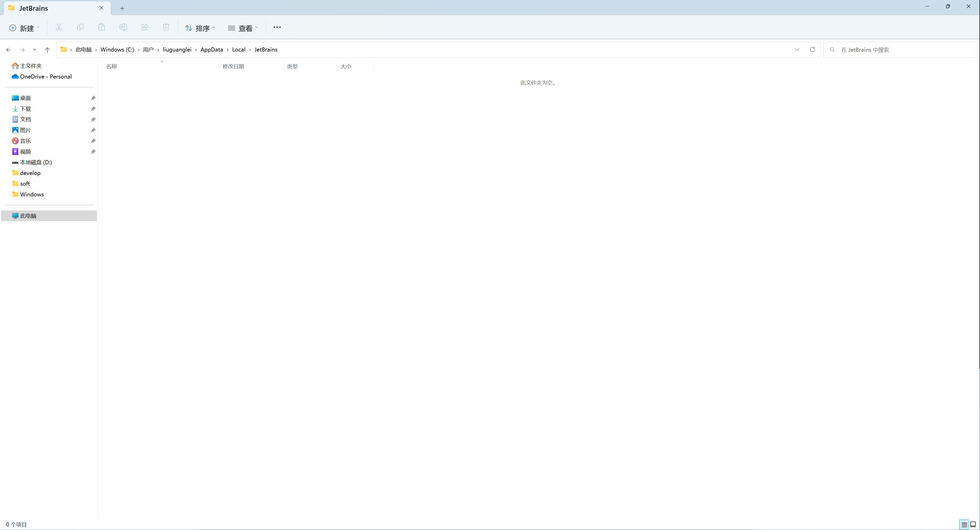Switch to large icons view in status bar
Screen dimensions: 980x530
973,525
